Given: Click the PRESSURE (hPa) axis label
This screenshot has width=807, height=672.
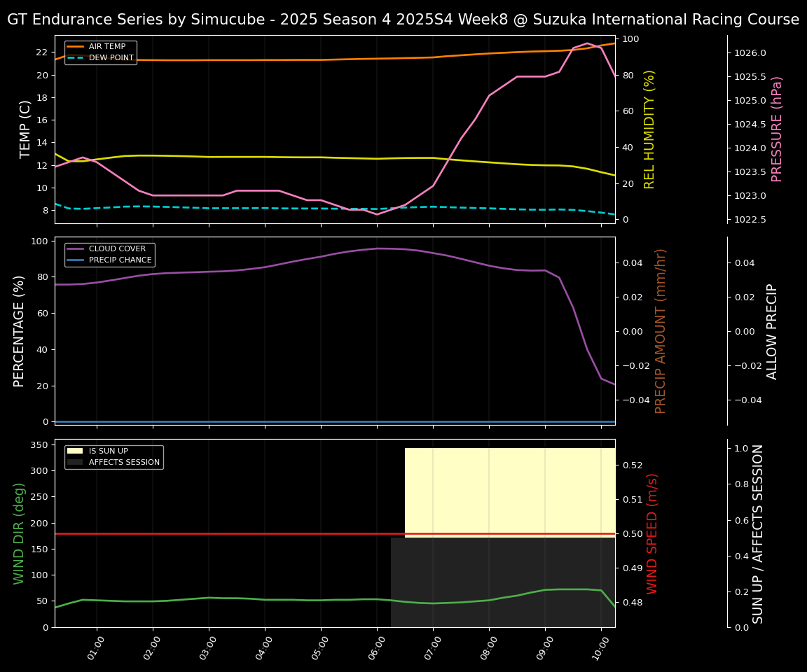Looking at the screenshot, I should [x=777, y=129].
